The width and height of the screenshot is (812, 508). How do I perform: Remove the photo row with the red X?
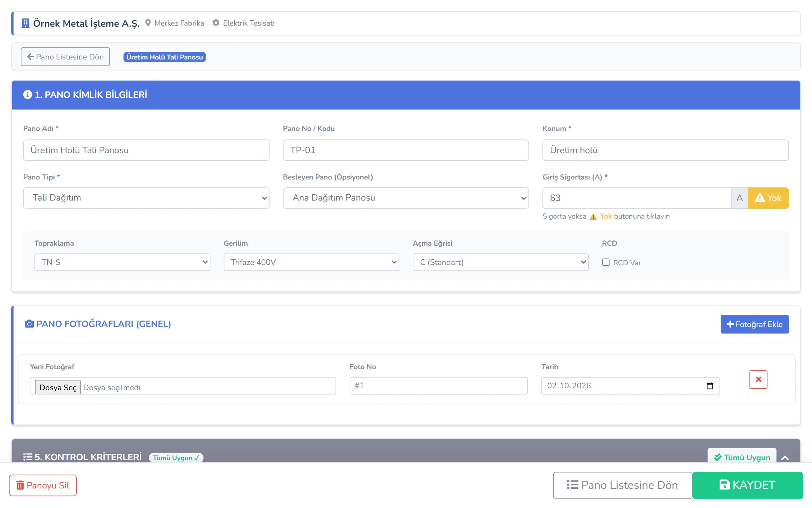pos(758,379)
